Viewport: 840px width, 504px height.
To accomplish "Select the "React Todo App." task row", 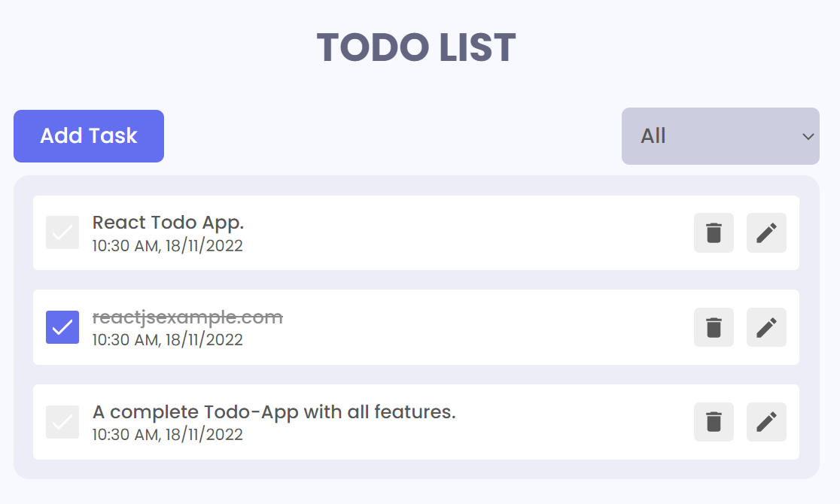I will pyautogui.click(x=415, y=233).
